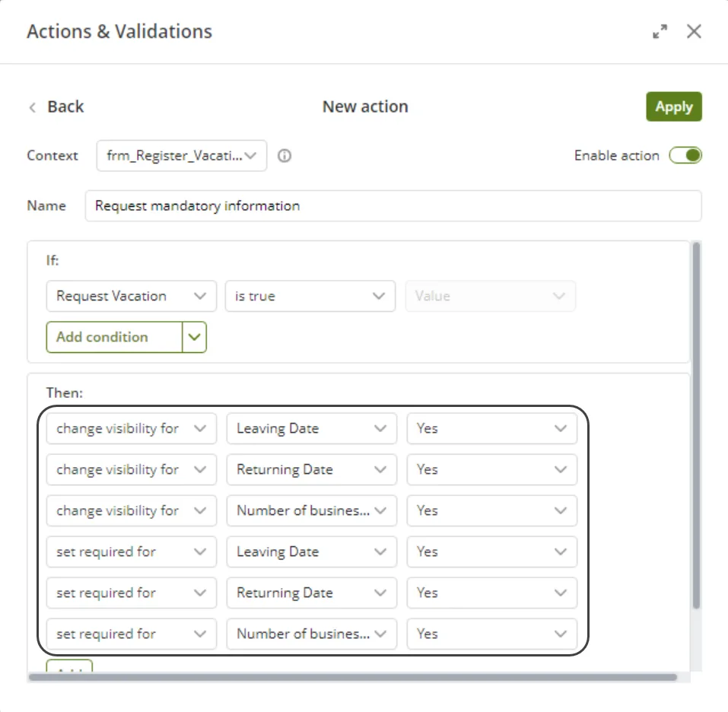This screenshot has width=728, height=712.
Task: Click the 'New action' heading text
Action: pos(365,106)
